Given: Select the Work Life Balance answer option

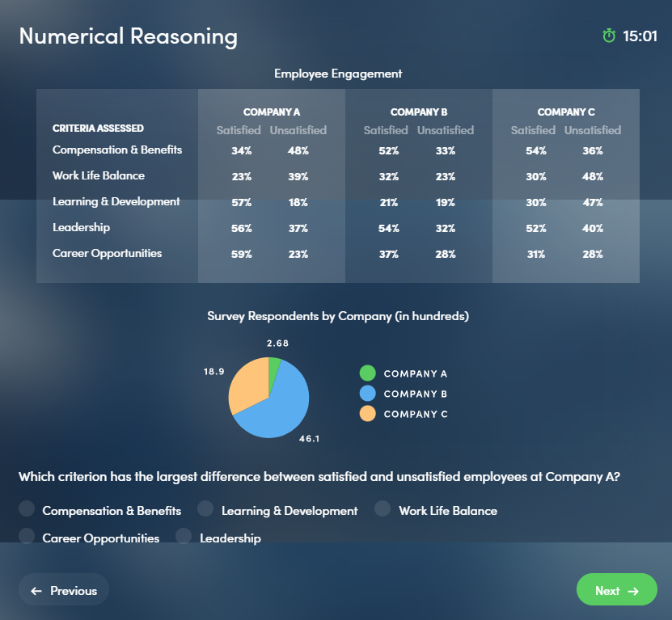Looking at the screenshot, I should (x=382, y=508).
